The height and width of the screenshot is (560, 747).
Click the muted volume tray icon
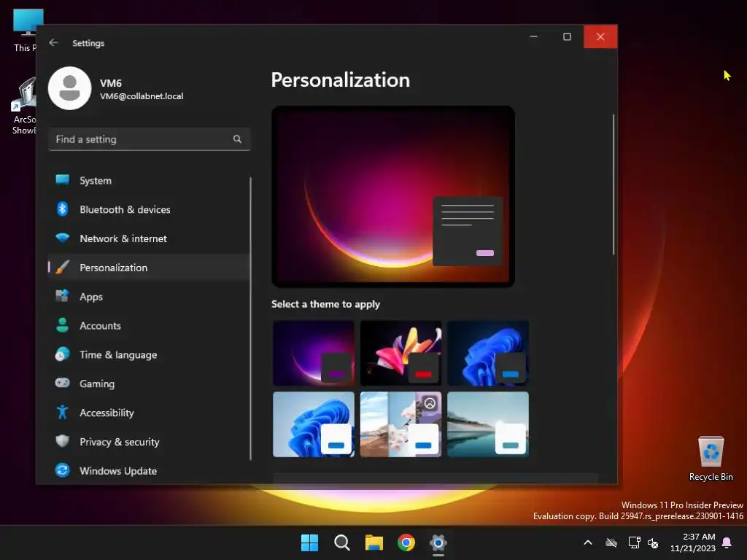(653, 542)
